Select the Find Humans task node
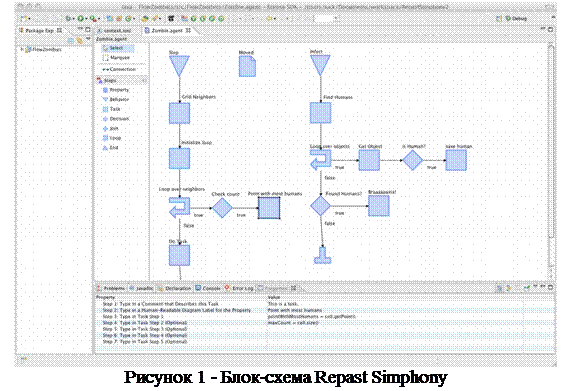This screenshot has width=573, height=391. click(320, 113)
